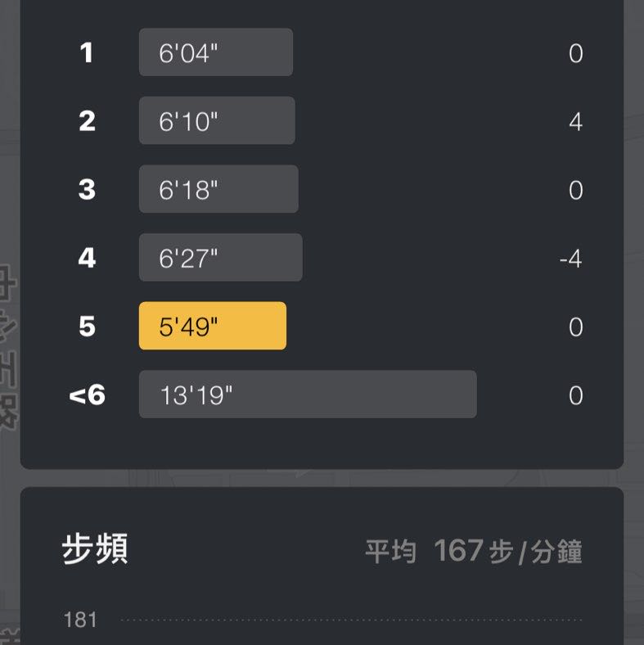Screen dimensions: 644x645
Task: Tap the 0 value in lap 1 row
Action: click(x=575, y=54)
